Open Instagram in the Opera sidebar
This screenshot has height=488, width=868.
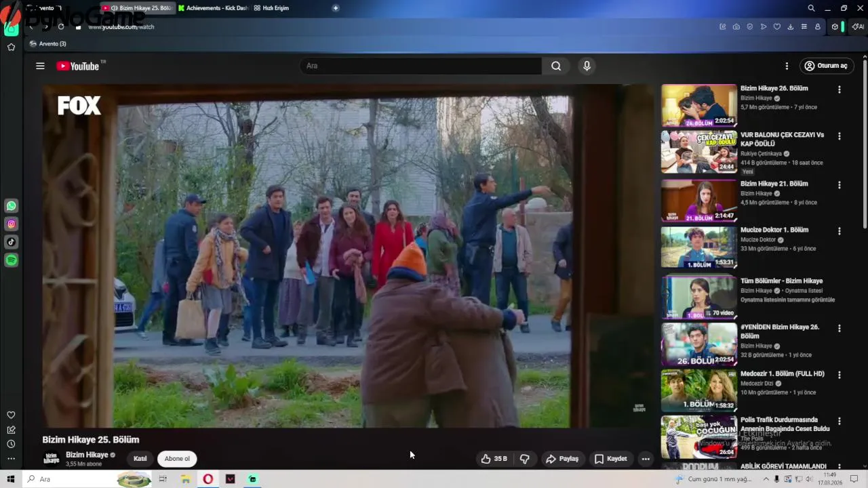(12, 224)
